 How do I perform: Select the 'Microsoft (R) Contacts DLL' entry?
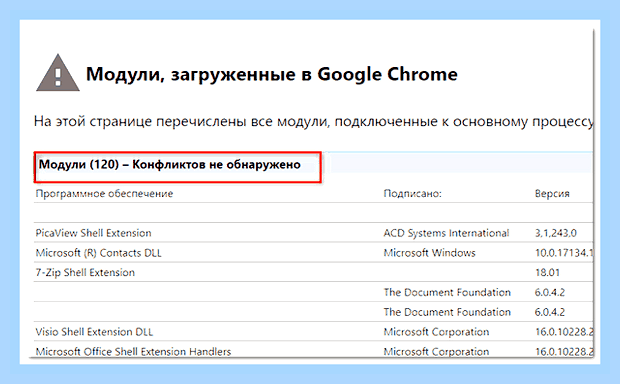click(98, 253)
